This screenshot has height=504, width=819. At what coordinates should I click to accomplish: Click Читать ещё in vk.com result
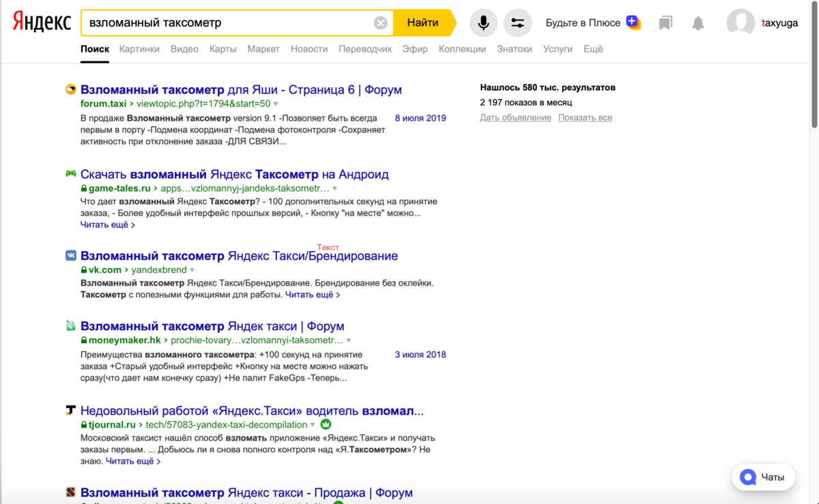(x=312, y=295)
